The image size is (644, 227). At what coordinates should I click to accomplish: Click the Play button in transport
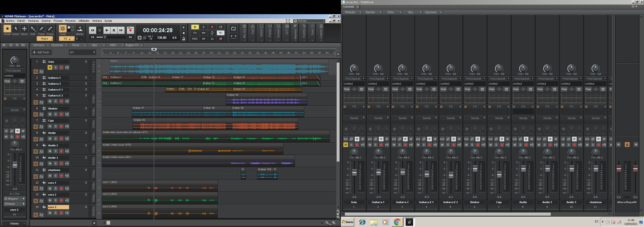point(107,30)
